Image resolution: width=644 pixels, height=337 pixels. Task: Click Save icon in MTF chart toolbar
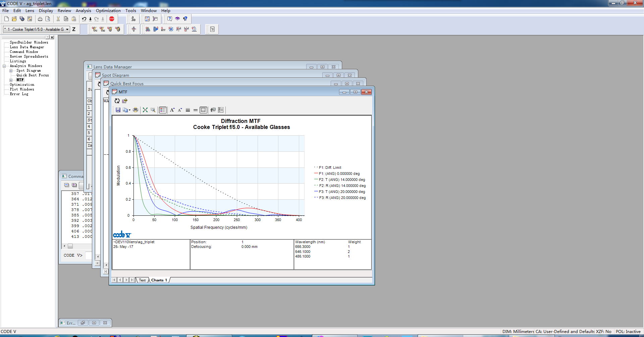point(118,110)
